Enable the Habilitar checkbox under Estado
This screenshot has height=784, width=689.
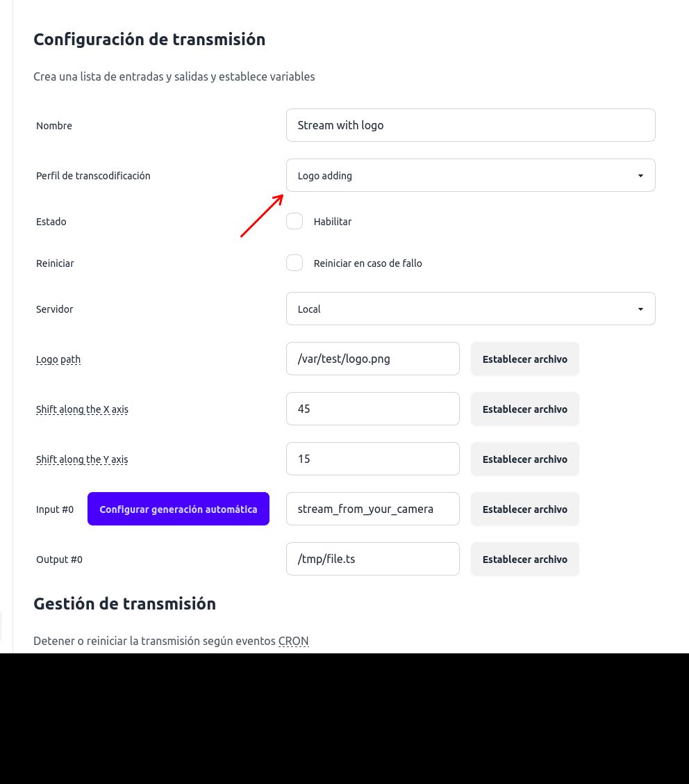click(294, 221)
